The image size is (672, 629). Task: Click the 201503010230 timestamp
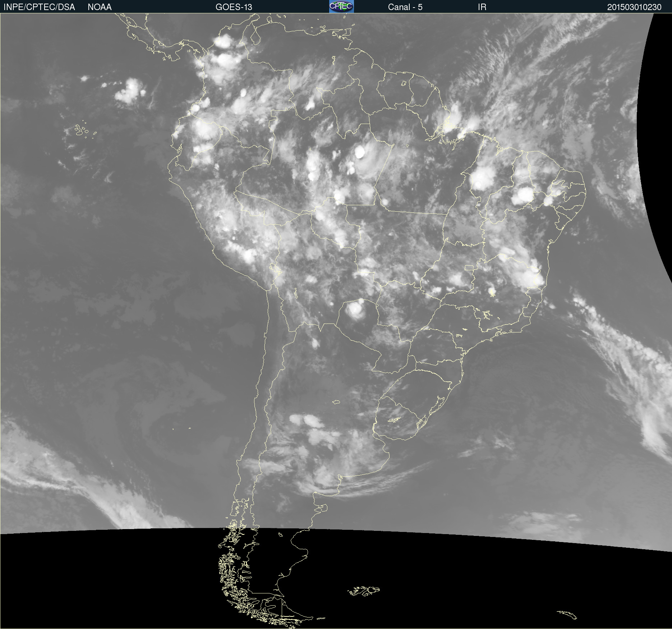pos(634,7)
